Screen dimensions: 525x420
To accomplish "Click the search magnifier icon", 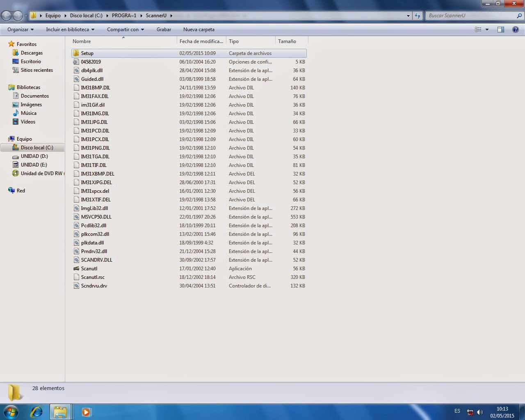I will coord(519,16).
